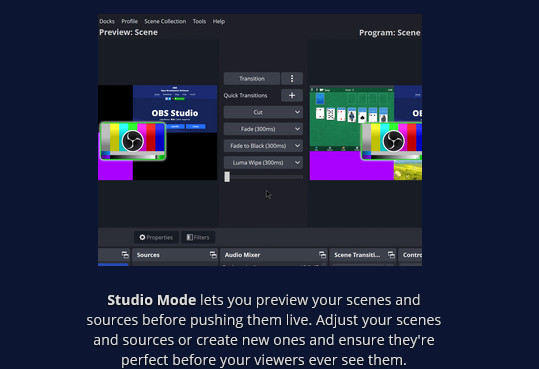
Task: Expand the Fade (300ms) dropdown arrow
Action: 297,129
